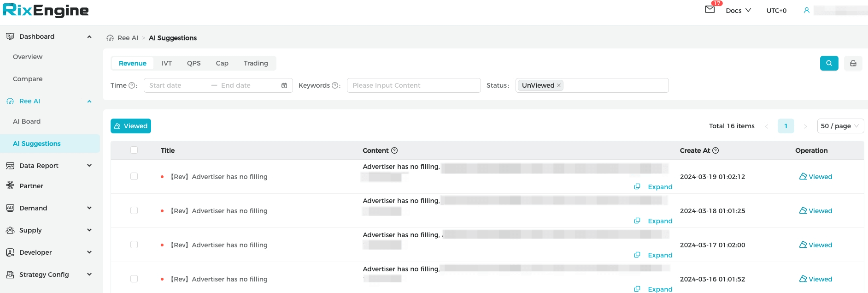Click the Partner sidebar icon
868x293 pixels.
click(10, 185)
